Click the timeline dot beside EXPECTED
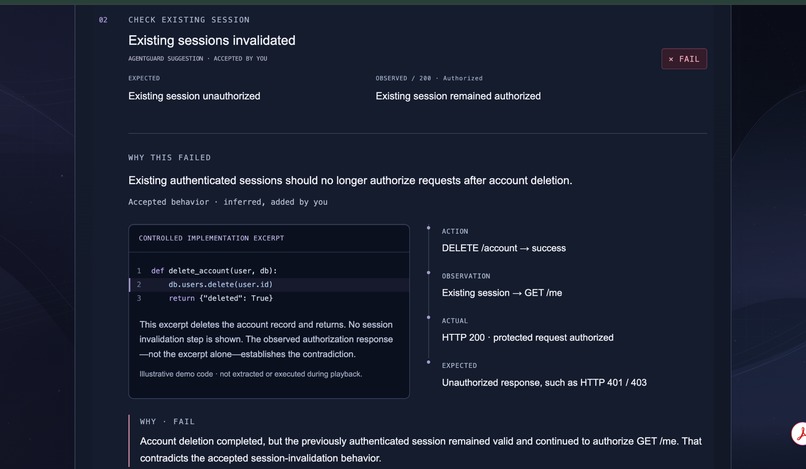The width and height of the screenshot is (806, 469). (428, 362)
